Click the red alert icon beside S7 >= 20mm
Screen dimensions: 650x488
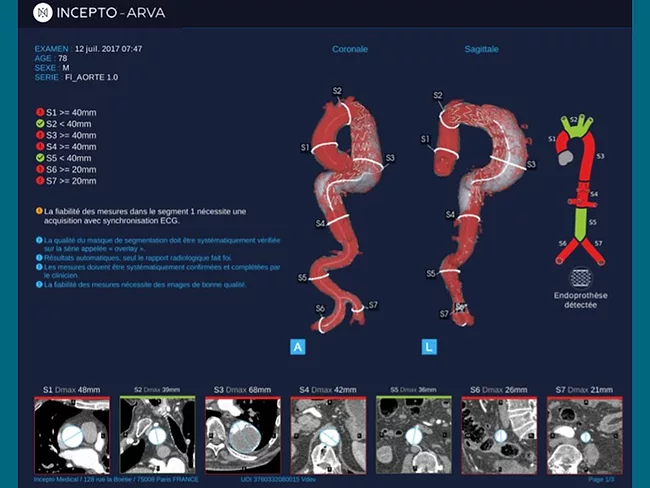[x=38, y=181]
